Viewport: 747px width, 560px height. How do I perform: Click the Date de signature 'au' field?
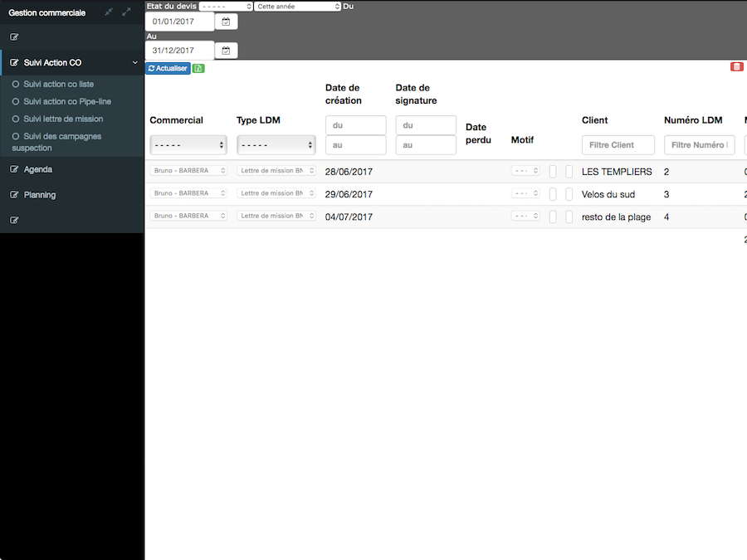click(426, 144)
